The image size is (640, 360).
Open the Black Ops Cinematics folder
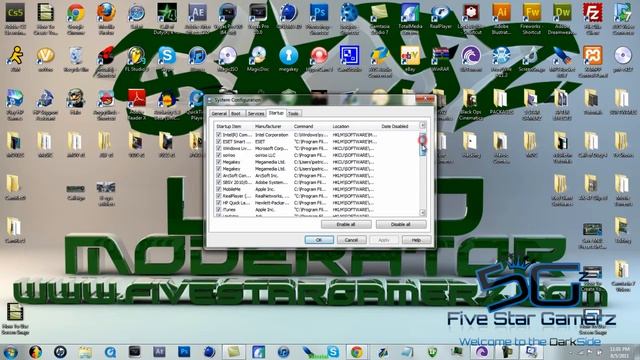[471, 104]
